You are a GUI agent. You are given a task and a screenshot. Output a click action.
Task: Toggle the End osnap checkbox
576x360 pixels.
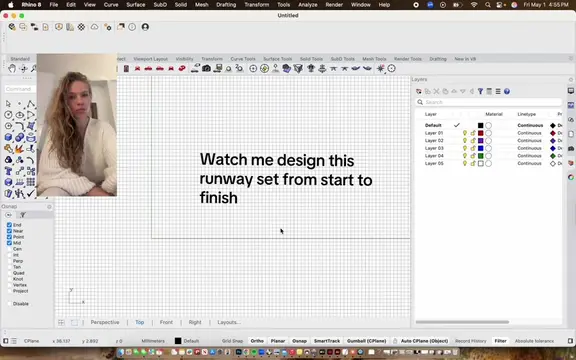point(9,225)
